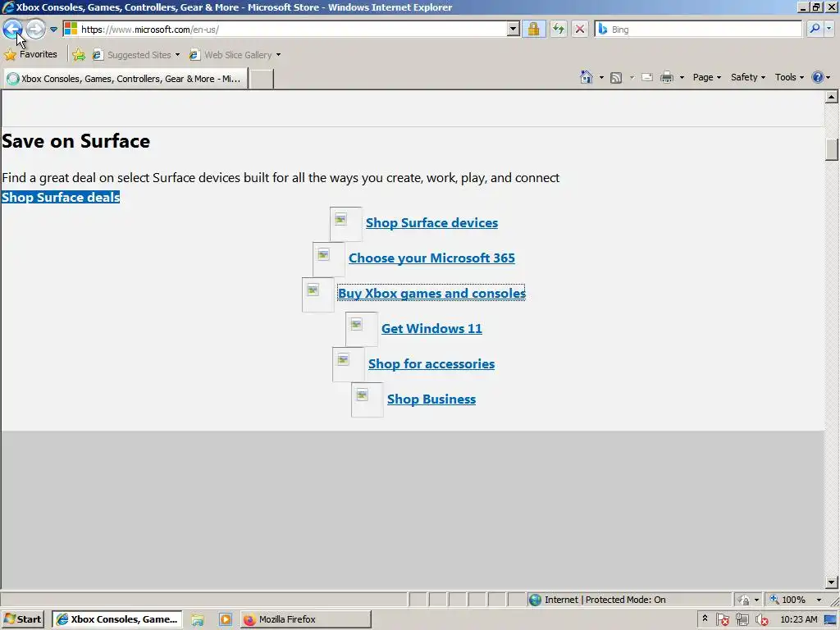The image size is (840, 630).
Task: Click the Action Center flag tray icon
Action: click(723, 620)
